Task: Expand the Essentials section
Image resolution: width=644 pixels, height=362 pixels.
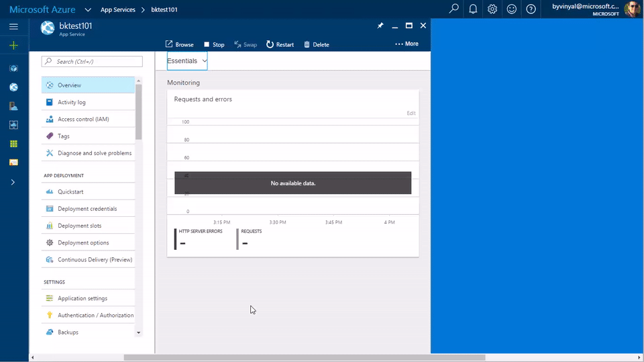Action: click(x=187, y=60)
